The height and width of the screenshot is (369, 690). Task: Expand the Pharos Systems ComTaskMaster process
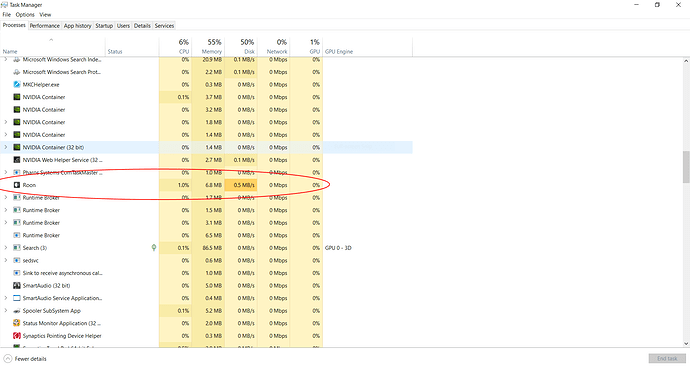click(6, 172)
